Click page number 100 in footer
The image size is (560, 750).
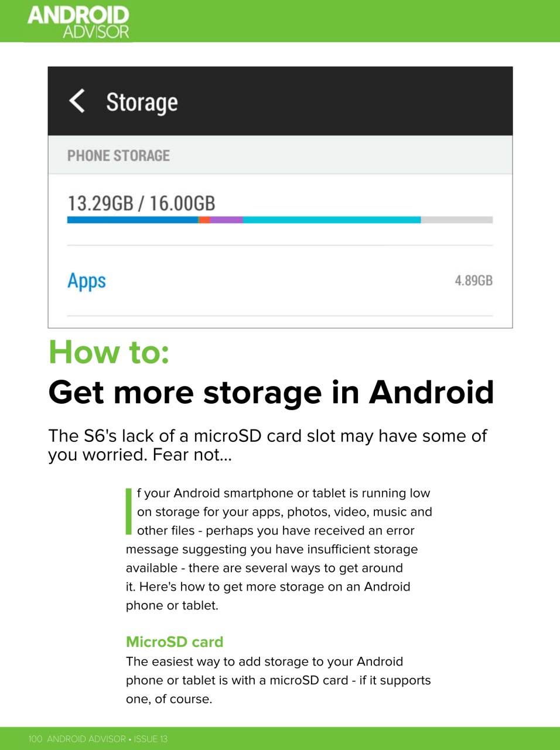point(34,739)
